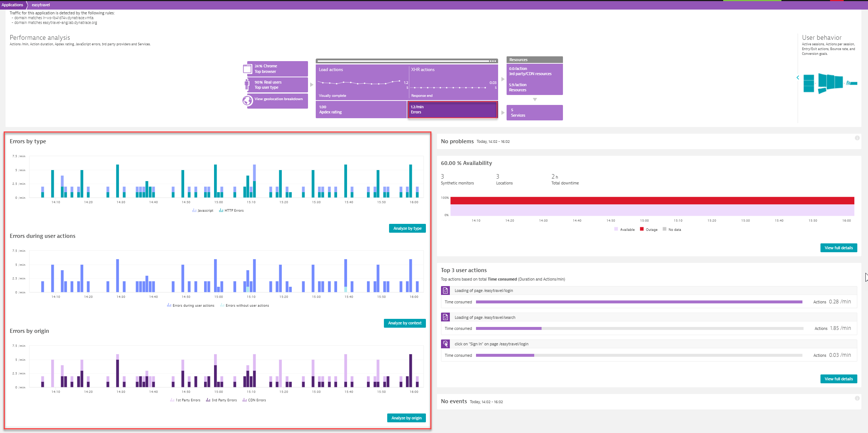Click page icon for /easytravel/search loading action
This screenshot has width=868, height=433.
coord(445,317)
